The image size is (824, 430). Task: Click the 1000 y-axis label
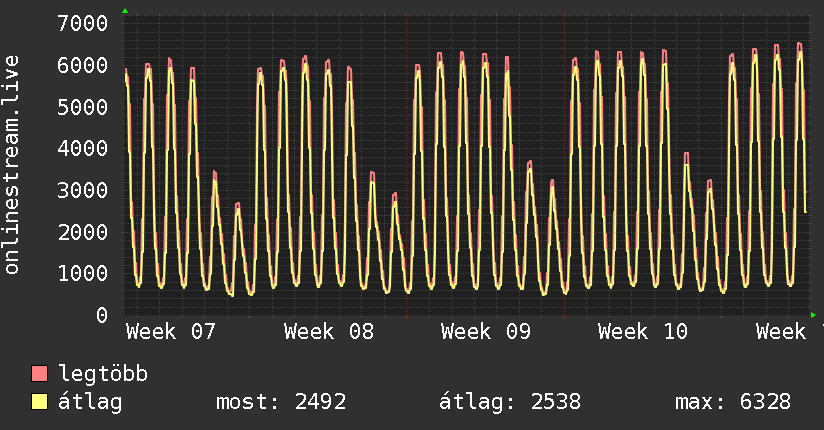point(83,273)
